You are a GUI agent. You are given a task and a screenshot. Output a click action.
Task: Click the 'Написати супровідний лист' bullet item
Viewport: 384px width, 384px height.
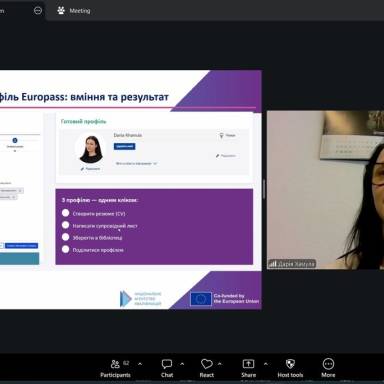[100, 226]
